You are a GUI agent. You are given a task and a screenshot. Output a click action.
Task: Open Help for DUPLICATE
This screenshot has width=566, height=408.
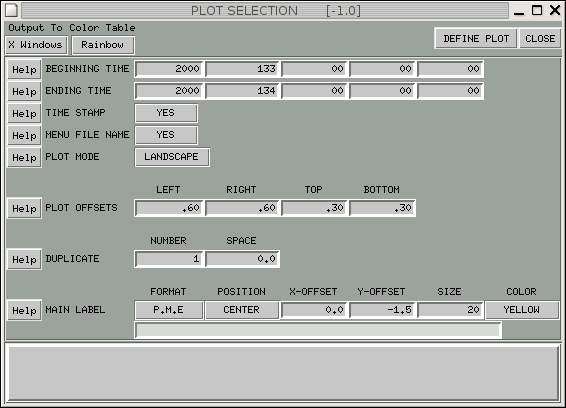tap(25, 259)
